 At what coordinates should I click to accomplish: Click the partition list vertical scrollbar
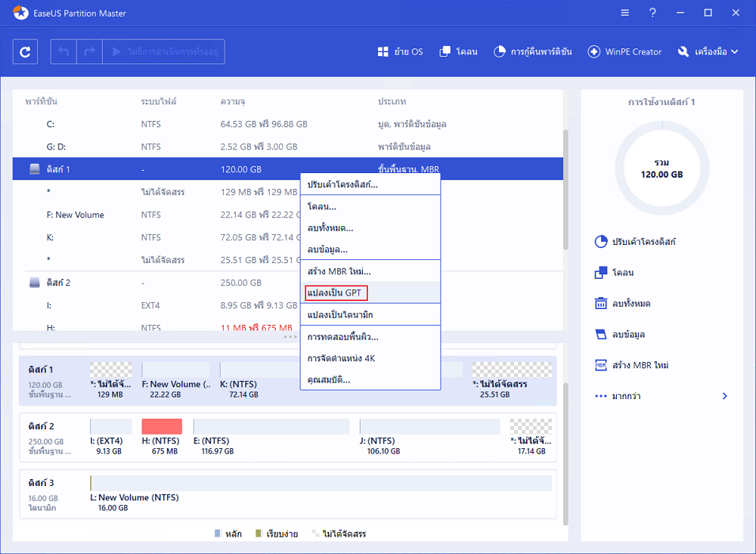pos(565,190)
